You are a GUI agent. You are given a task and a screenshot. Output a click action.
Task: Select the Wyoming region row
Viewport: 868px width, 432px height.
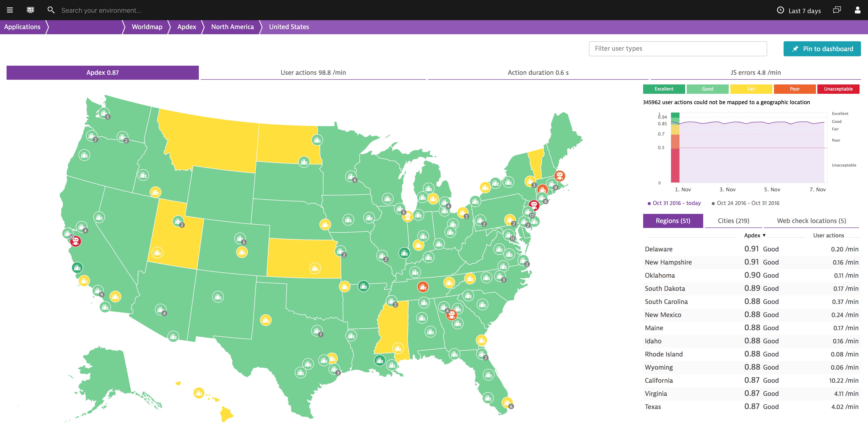click(751, 367)
